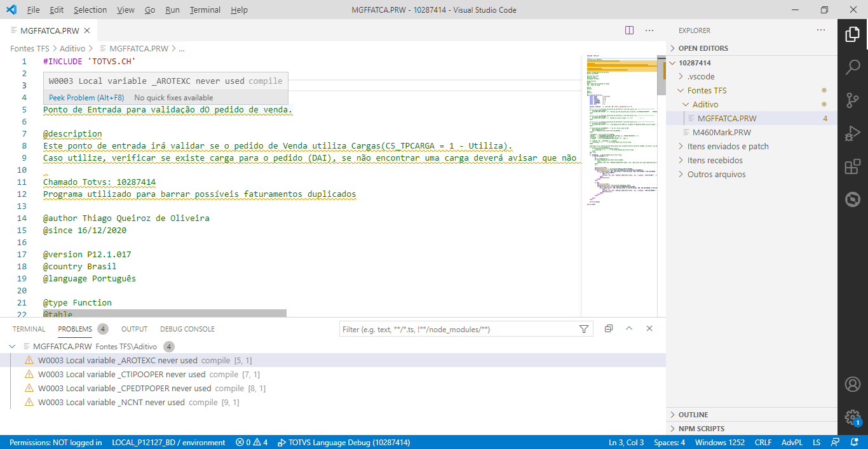Expand the OPEN EDITORS section

(x=752, y=48)
